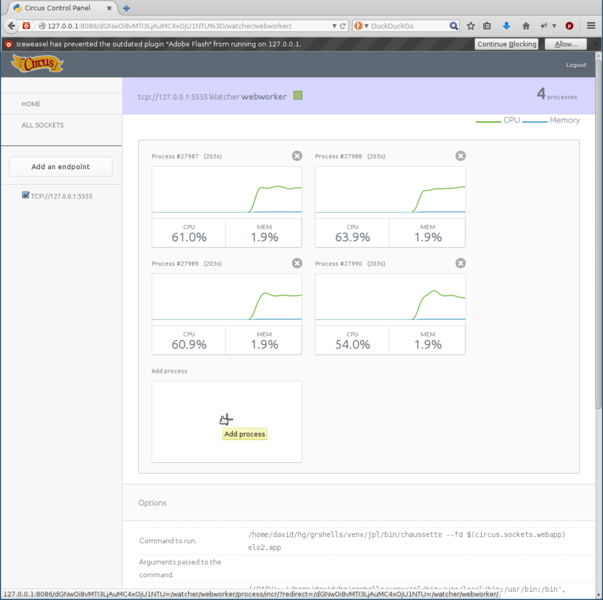Kill process #27989 with its X icon
This screenshot has width=603, height=600.
tap(297, 263)
